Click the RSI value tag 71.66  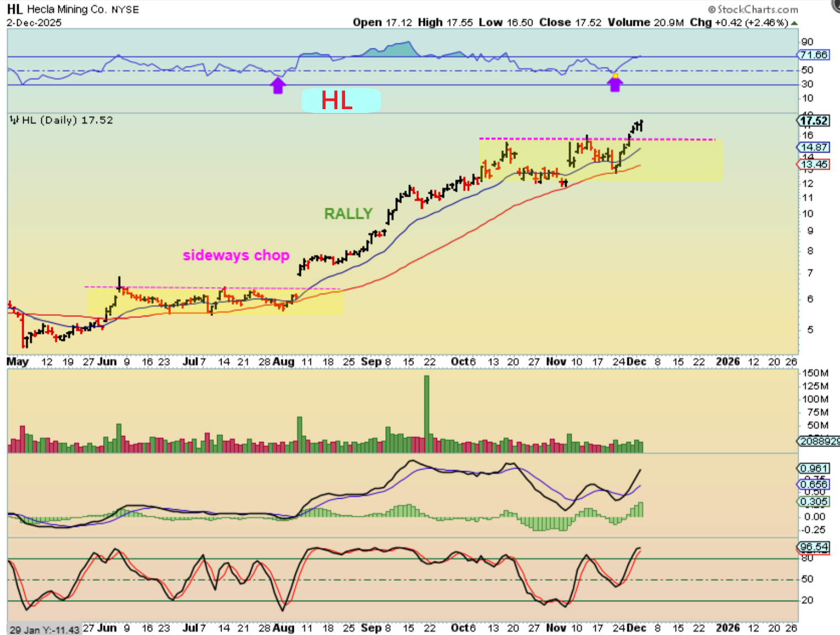point(814,55)
